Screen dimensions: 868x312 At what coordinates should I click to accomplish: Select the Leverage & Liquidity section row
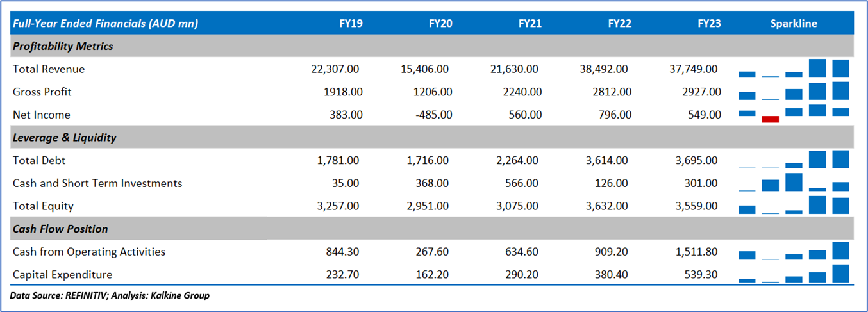coord(64,138)
